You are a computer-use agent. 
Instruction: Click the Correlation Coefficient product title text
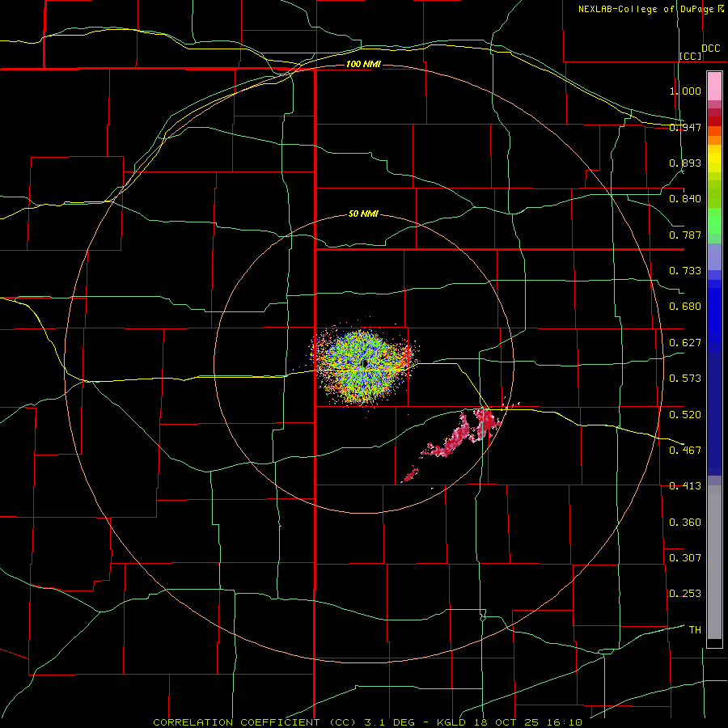click(366, 722)
